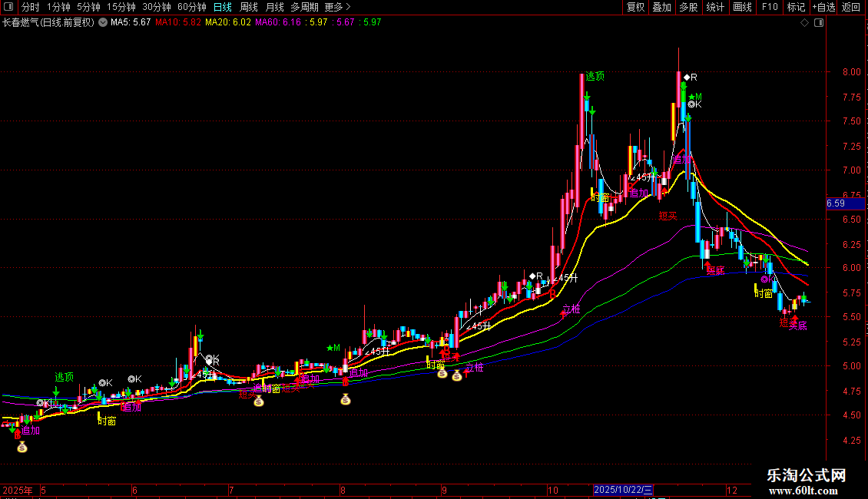Click month 8 on the time axis
The height and width of the screenshot is (499, 868).
click(x=343, y=490)
